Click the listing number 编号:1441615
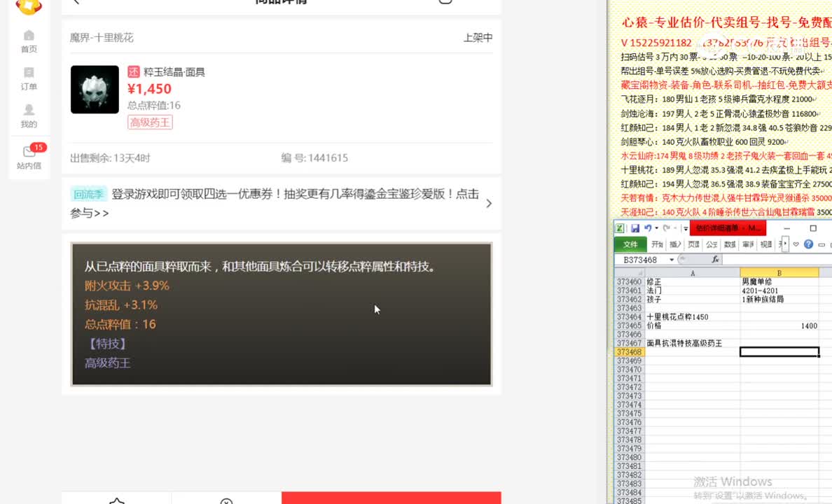 click(314, 157)
